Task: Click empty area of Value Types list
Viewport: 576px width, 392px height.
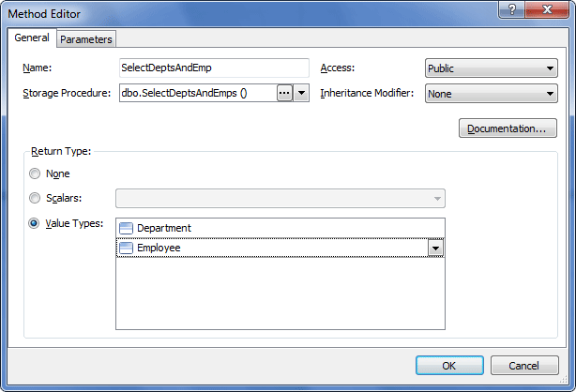Action: 280,294
